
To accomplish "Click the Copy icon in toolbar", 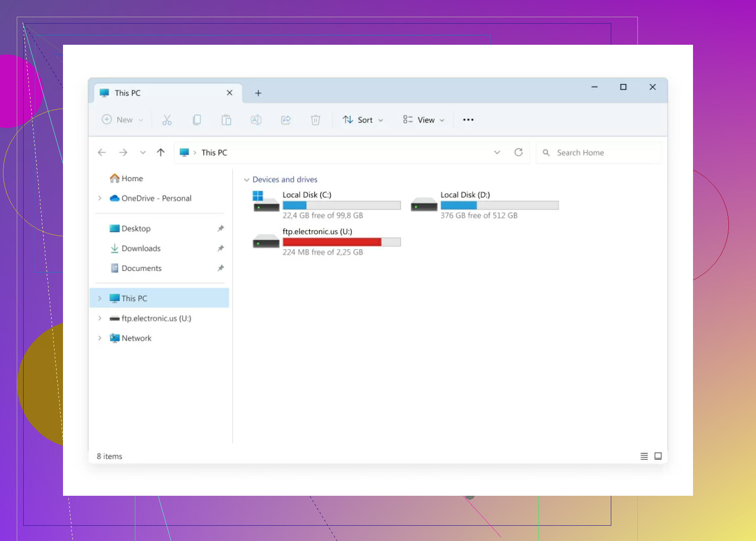I will click(x=197, y=120).
